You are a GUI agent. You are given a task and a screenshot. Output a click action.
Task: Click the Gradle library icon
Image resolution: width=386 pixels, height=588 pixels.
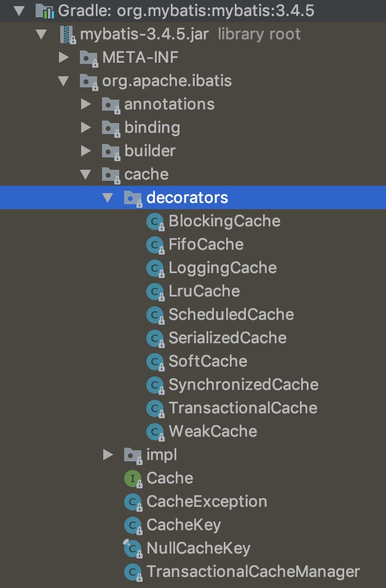[x=45, y=10]
